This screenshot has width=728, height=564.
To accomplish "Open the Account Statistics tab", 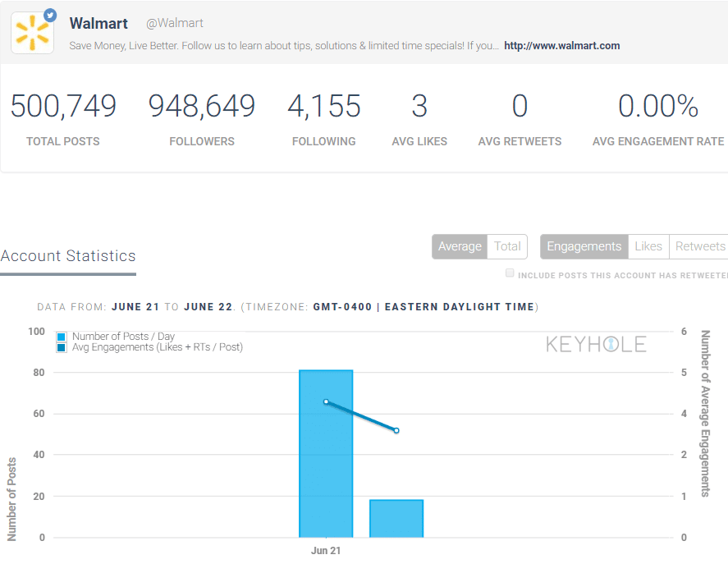I will coord(68,256).
